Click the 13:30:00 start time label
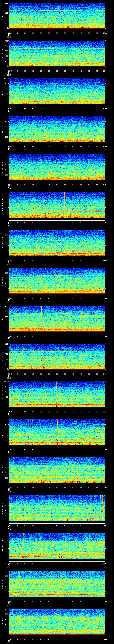 point(9,639)
